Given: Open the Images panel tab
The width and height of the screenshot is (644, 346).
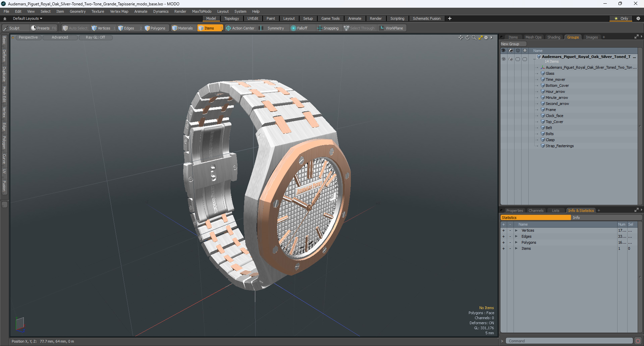Looking at the screenshot, I should click(x=592, y=37).
